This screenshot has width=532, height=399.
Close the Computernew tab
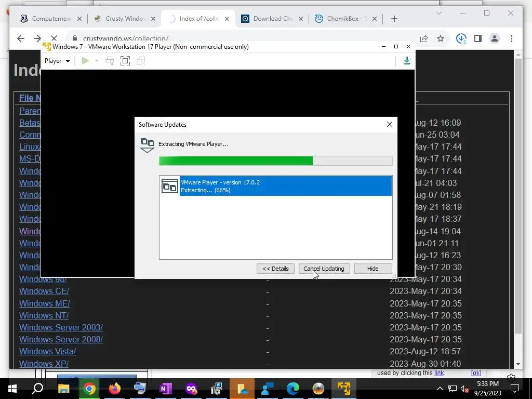pyautogui.click(x=79, y=19)
